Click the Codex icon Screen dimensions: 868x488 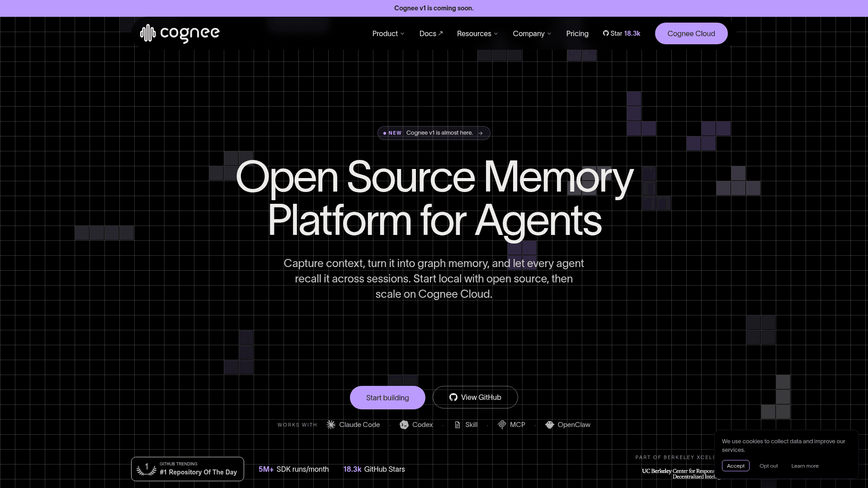pos(404,425)
